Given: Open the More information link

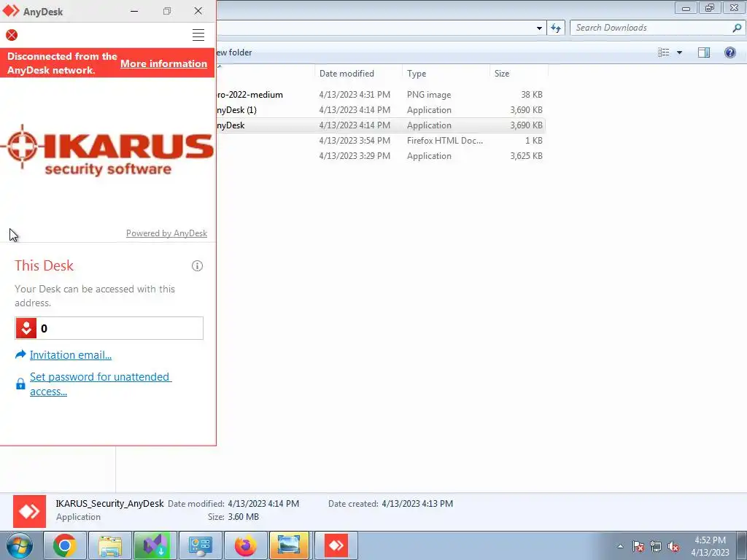Looking at the screenshot, I should [x=163, y=63].
